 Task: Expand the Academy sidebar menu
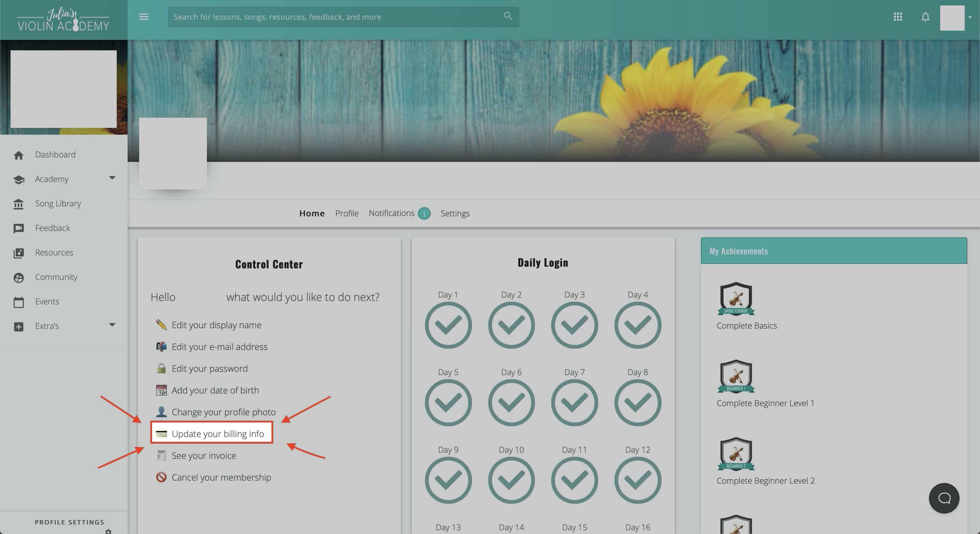tap(112, 178)
